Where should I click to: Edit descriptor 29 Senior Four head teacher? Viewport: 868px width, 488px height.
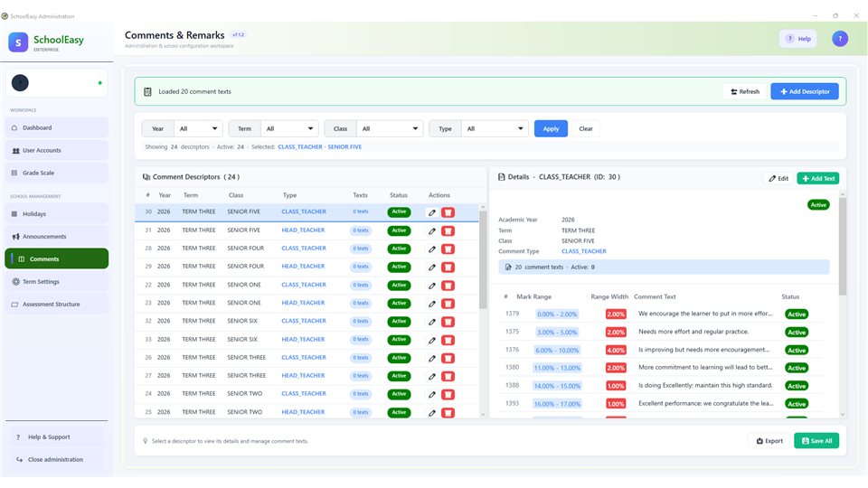[432, 267]
